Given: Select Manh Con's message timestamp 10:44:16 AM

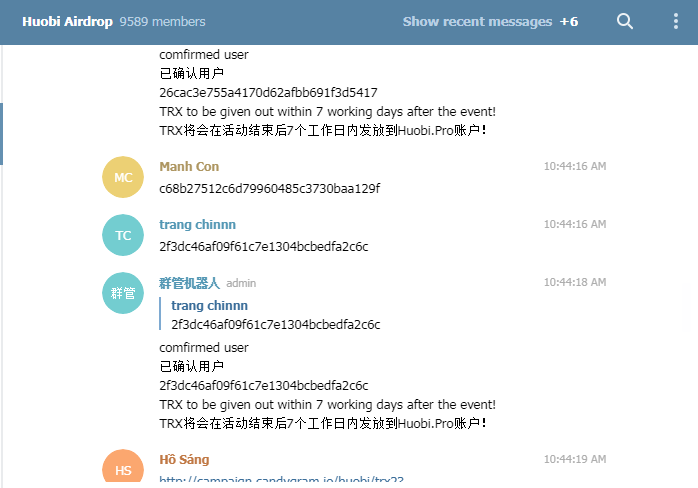Looking at the screenshot, I should click(x=575, y=166).
